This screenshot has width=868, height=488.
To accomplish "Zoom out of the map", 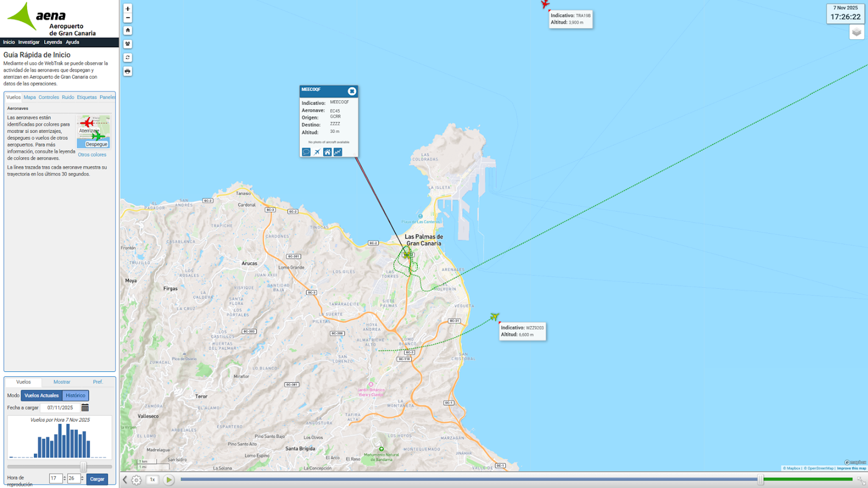I will click(x=127, y=18).
